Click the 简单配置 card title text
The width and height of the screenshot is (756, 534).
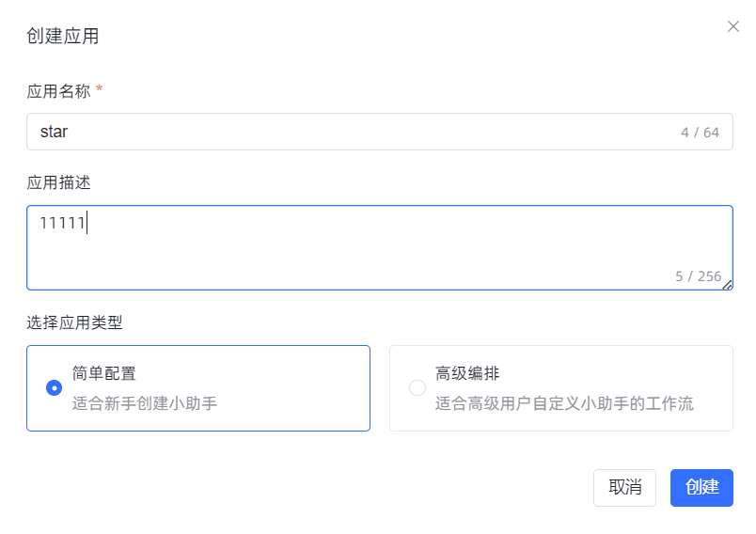(104, 373)
